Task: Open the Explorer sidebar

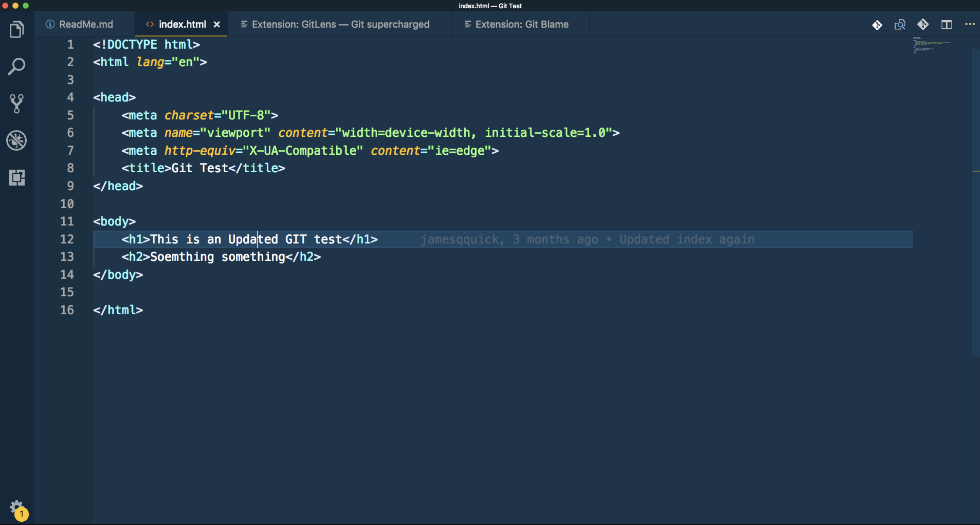Action: click(x=17, y=29)
